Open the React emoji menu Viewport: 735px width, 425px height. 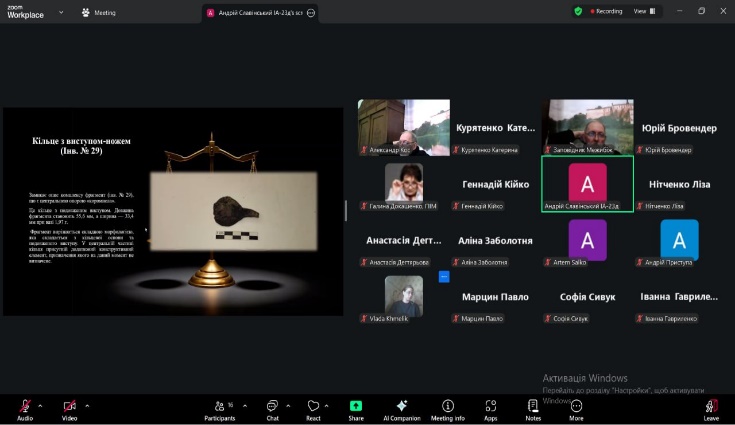[x=313, y=407]
